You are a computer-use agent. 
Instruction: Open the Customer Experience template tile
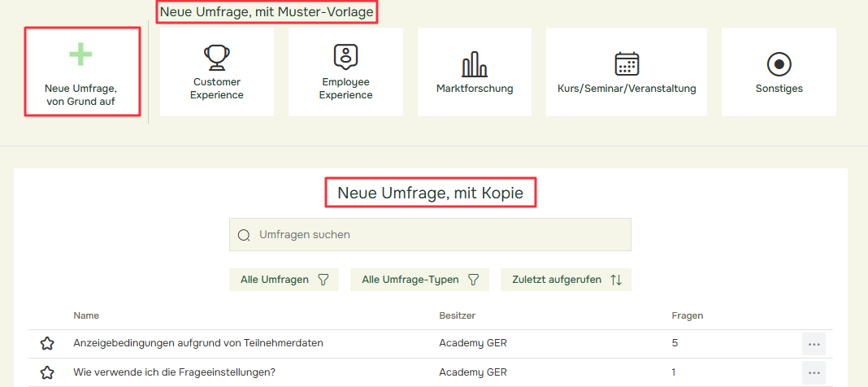(217, 72)
